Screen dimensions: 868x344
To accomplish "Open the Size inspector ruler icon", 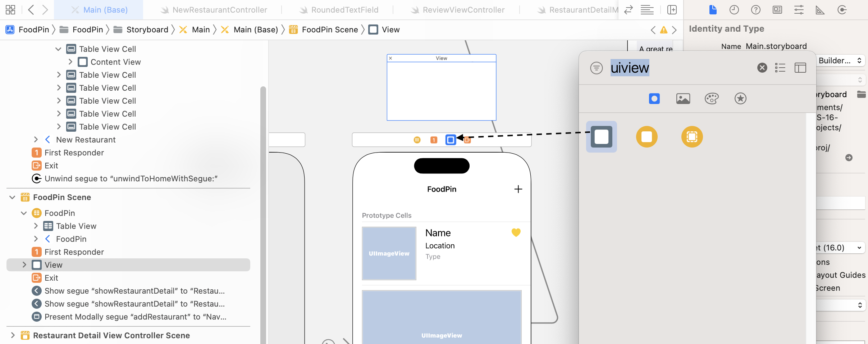I will (820, 10).
